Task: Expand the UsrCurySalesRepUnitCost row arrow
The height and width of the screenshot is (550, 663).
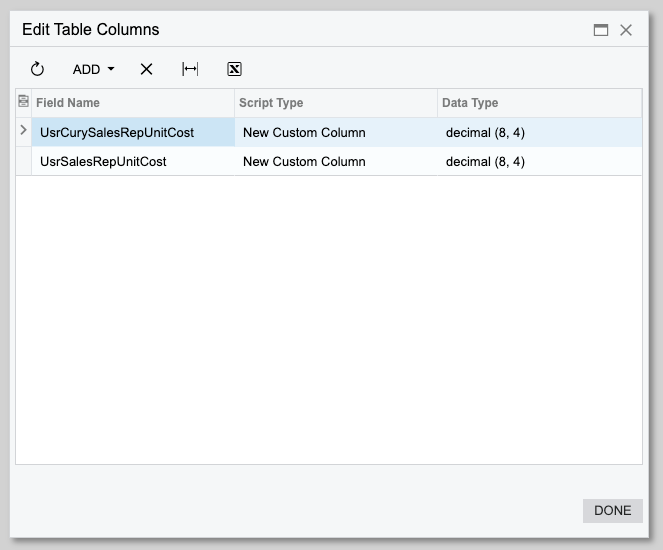Action: [x=24, y=131]
